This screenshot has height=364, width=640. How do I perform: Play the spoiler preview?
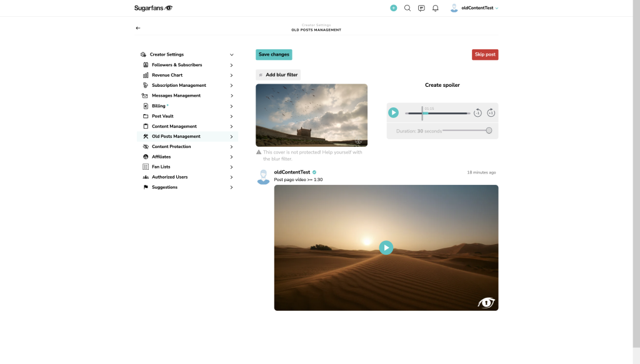(x=394, y=112)
